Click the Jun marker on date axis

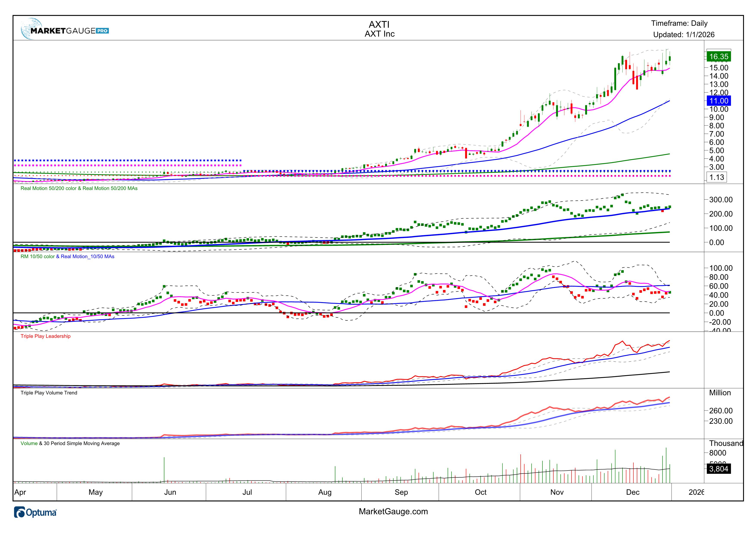pos(170,492)
